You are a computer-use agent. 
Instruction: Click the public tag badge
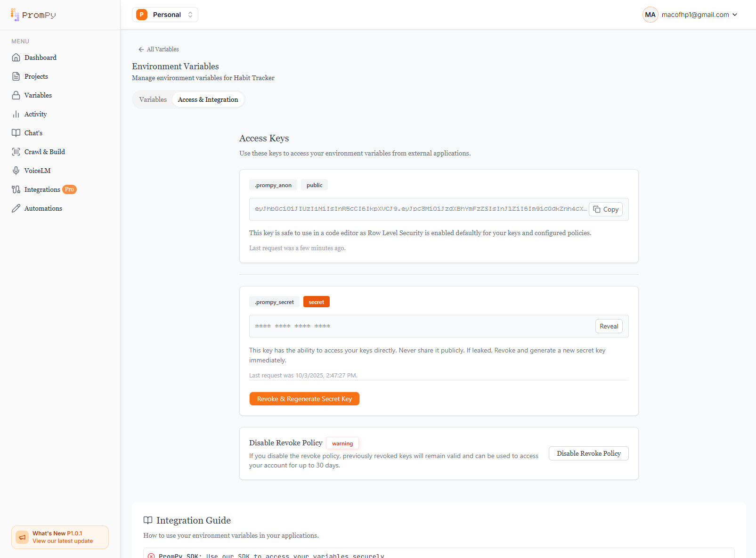point(315,185)
